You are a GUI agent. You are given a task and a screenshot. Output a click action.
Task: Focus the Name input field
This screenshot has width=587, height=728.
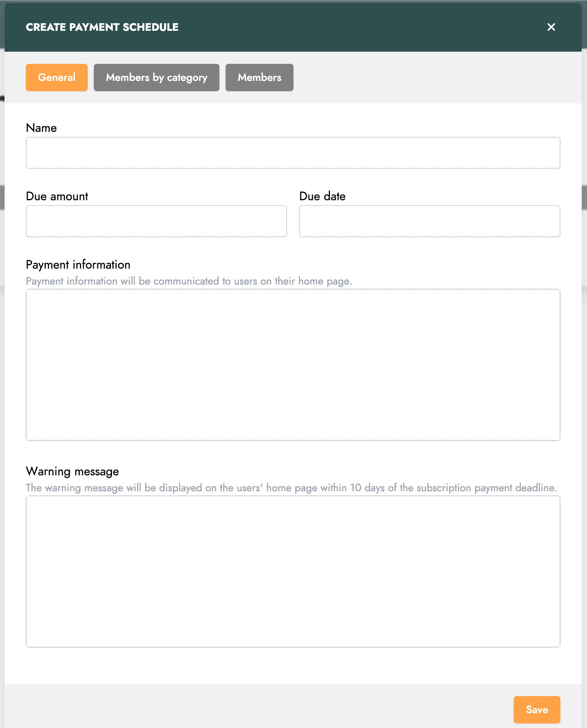pos(293,153)
